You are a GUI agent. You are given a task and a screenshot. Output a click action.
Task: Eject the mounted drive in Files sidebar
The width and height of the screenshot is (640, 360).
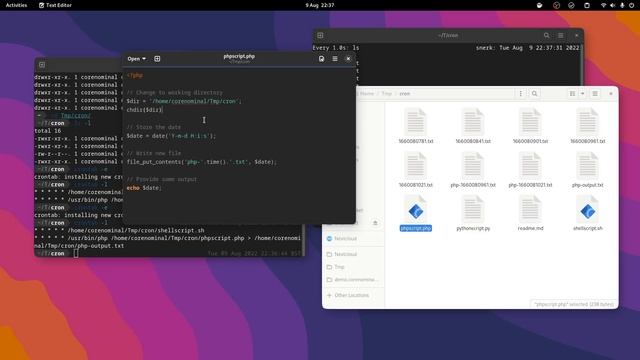point(375,223)
